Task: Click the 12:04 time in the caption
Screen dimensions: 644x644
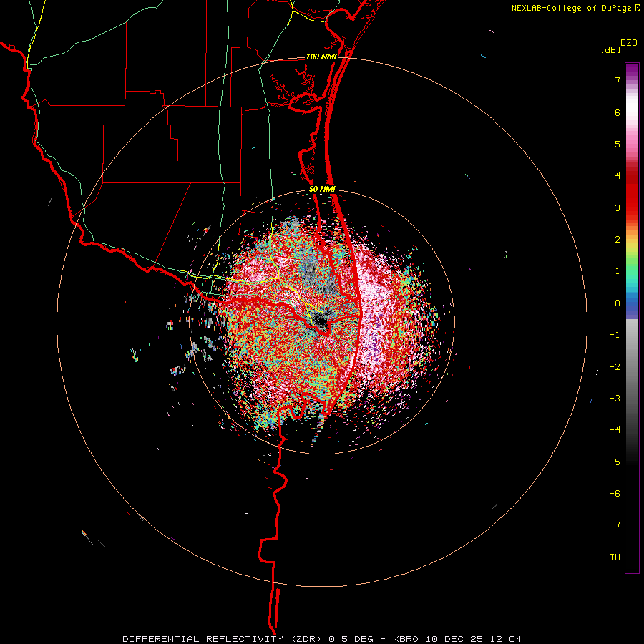Action: tap(506, 639)
